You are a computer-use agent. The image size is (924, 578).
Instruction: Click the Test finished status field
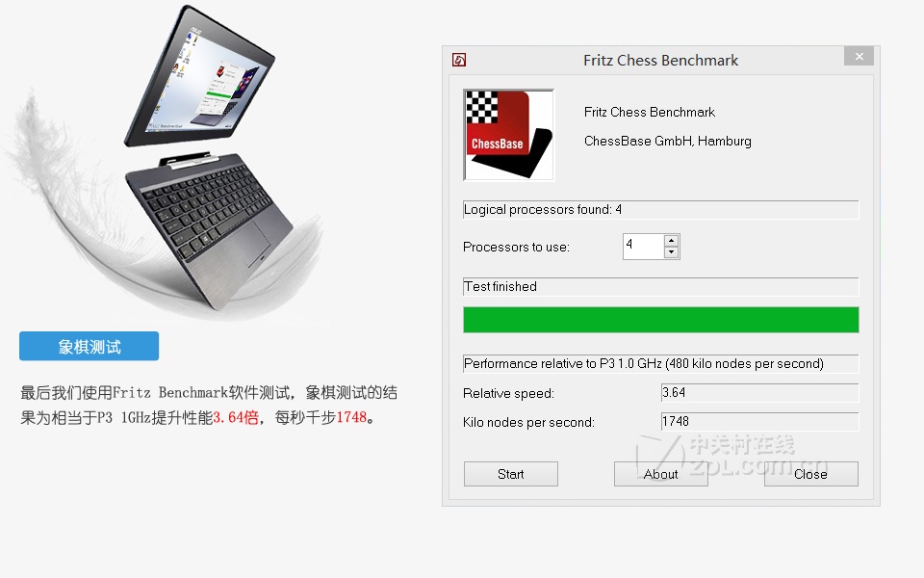coord(660,287)
